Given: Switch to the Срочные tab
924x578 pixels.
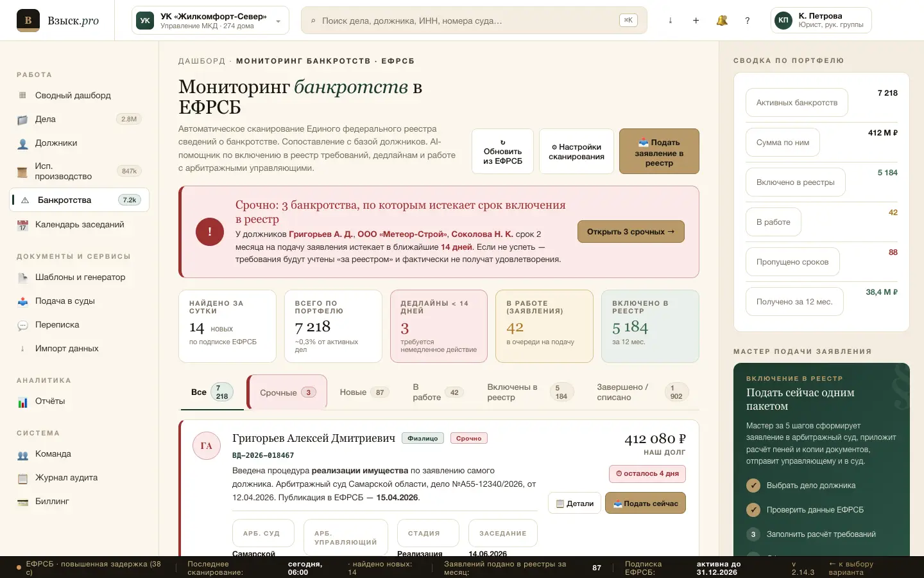Looking at the screenshot, I should pos(287,392).
